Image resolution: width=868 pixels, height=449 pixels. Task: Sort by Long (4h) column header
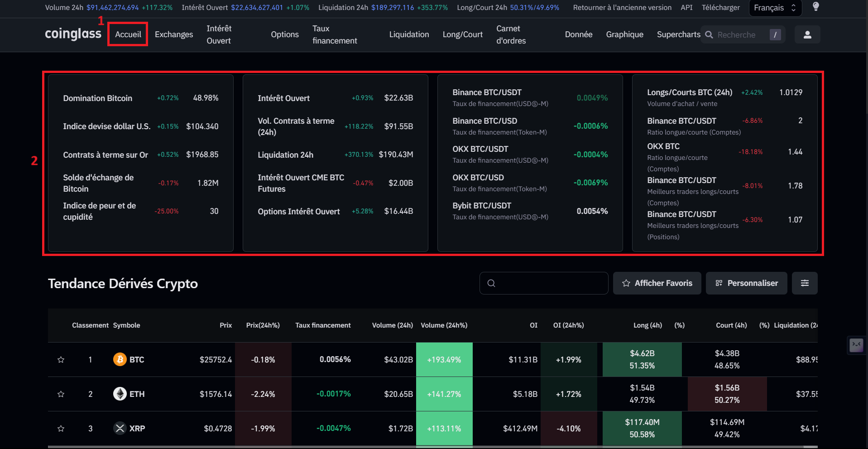click(647, 325)
